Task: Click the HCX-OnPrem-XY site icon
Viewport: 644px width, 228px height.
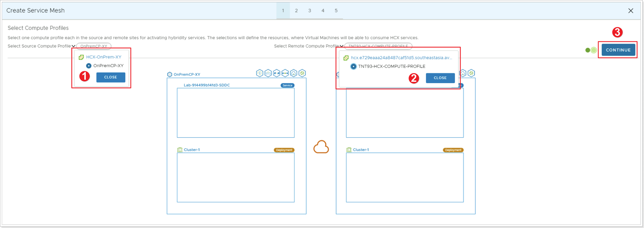Action: click(81, 57)
